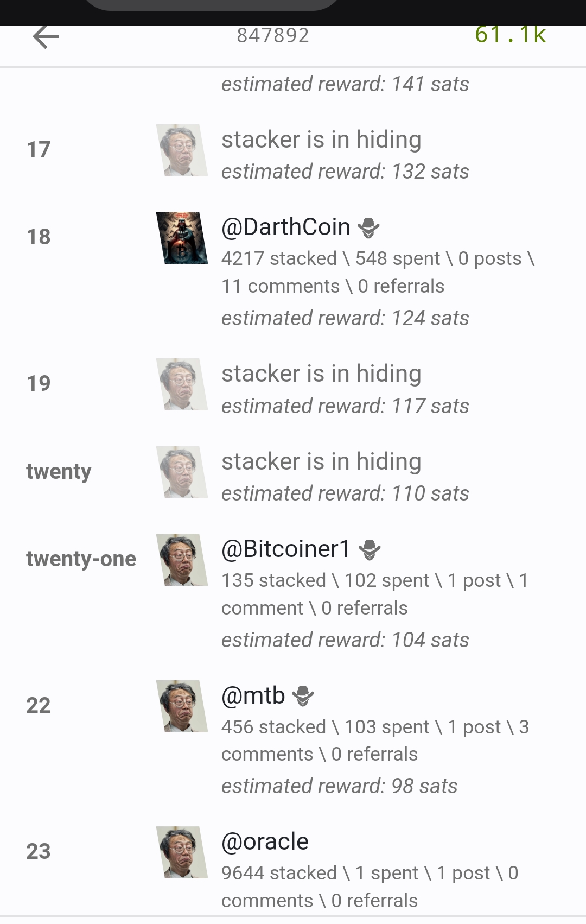Screen dimensions: 586x924
Task: Click the block height 847892
Action: tap(273, 36)
